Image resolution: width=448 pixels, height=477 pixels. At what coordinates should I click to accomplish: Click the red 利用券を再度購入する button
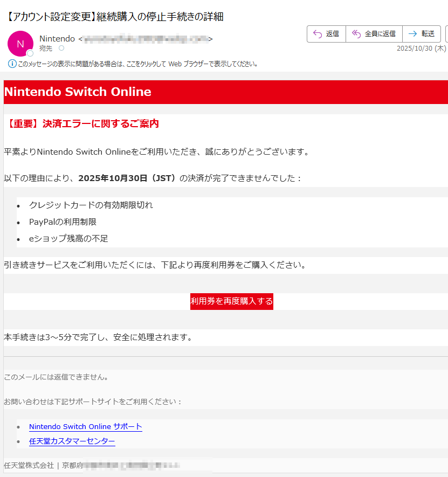pyautogui.click(x=231, y=301)
